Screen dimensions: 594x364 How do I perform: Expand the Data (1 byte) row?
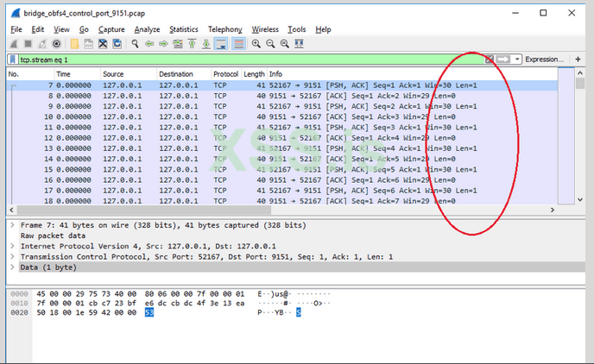click(12, 267)
